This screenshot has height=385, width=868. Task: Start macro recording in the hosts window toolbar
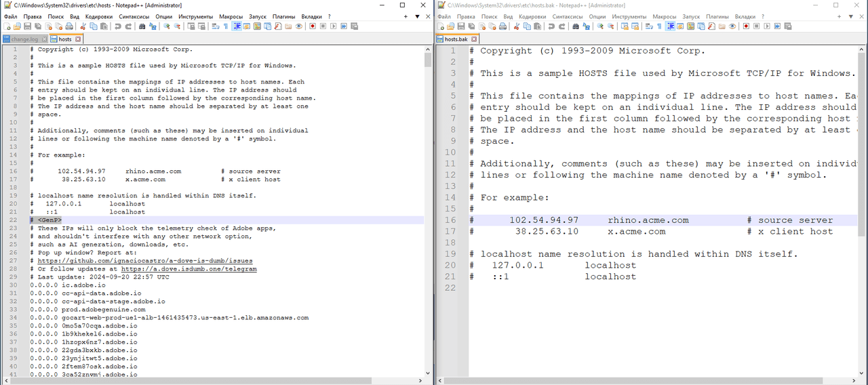click(x=312, y=26)
